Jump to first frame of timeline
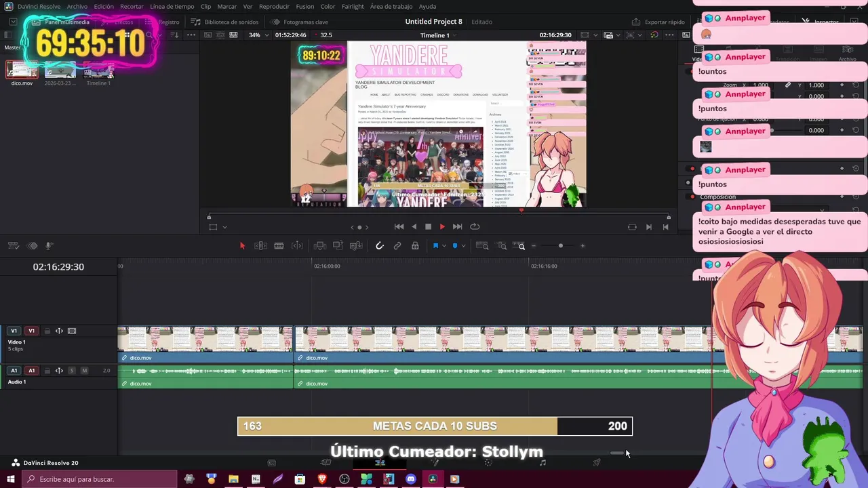The width and height of the screenshot is (868, 488). click(399, 226)
